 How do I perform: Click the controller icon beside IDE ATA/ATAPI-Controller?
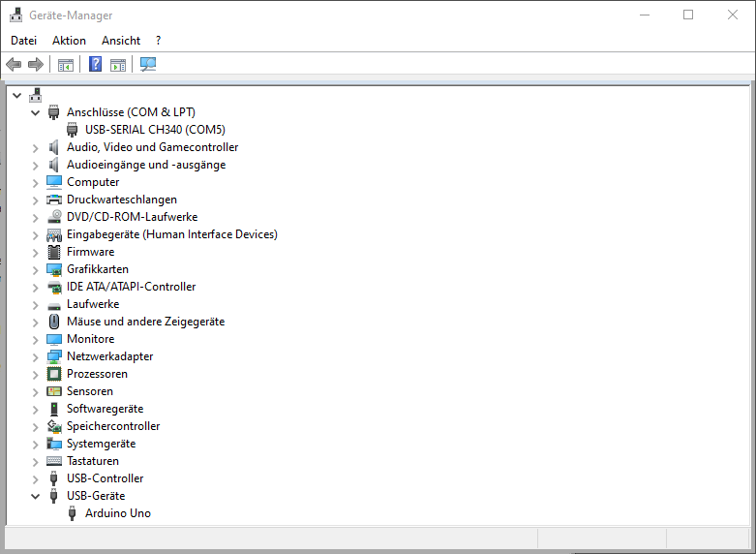[x=54, y=287]
